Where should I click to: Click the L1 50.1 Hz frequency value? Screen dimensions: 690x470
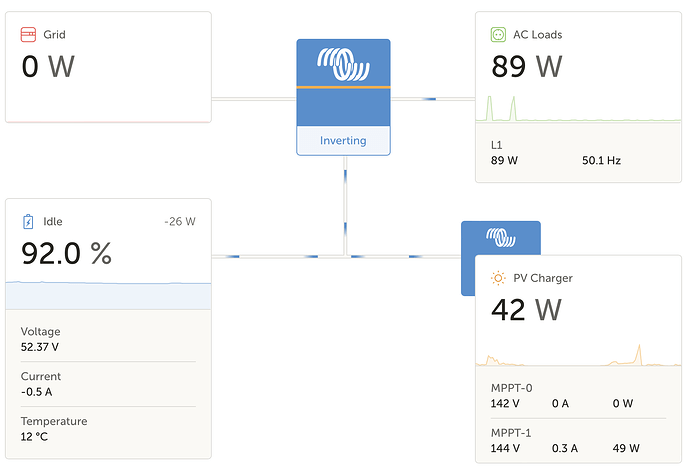coord(601,160)
